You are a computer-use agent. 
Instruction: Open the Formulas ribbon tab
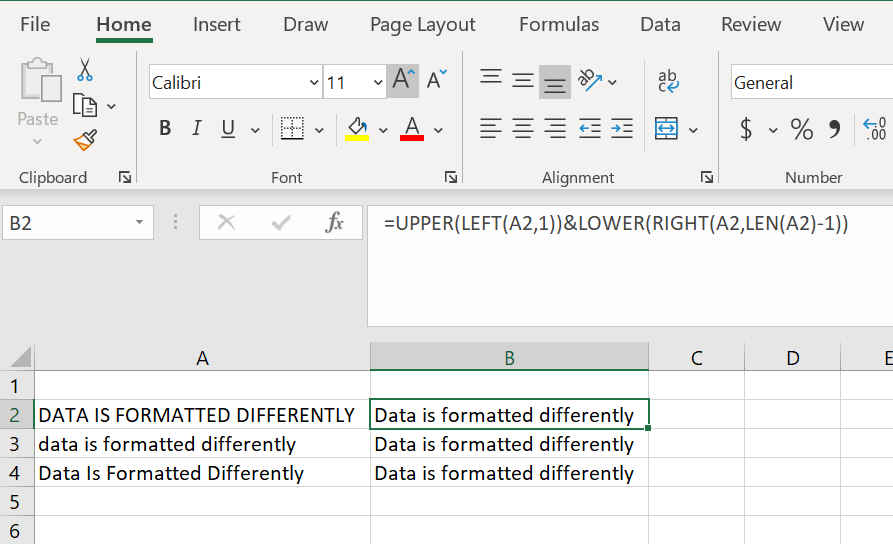[x=559, y=25]
